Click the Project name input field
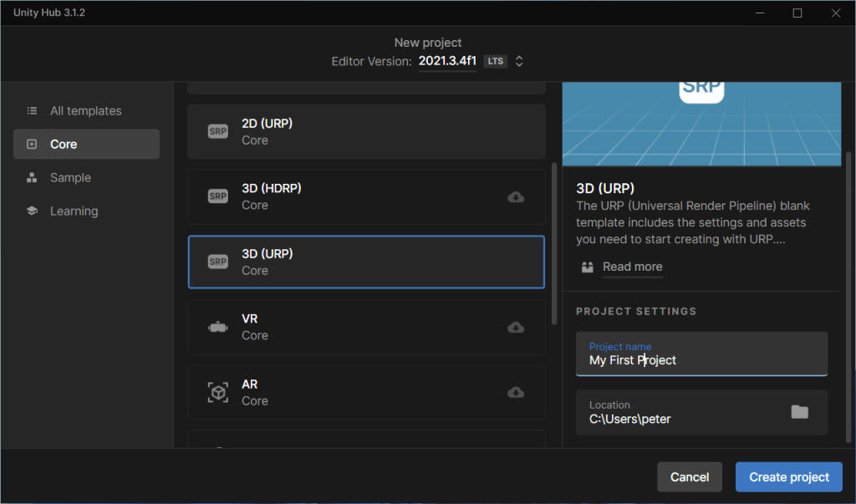Screen dimensions: 856x504 [x=701, y=360]
